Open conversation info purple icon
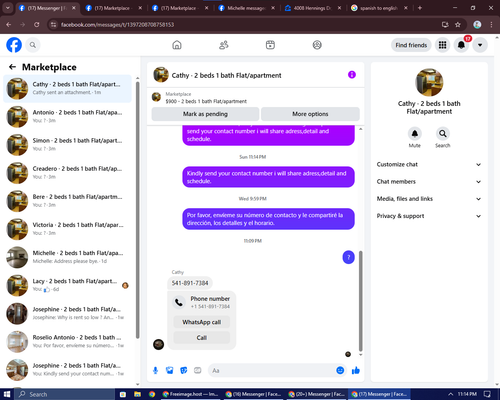The height and width of the screenshot is (400, 500). click(352, 75)
